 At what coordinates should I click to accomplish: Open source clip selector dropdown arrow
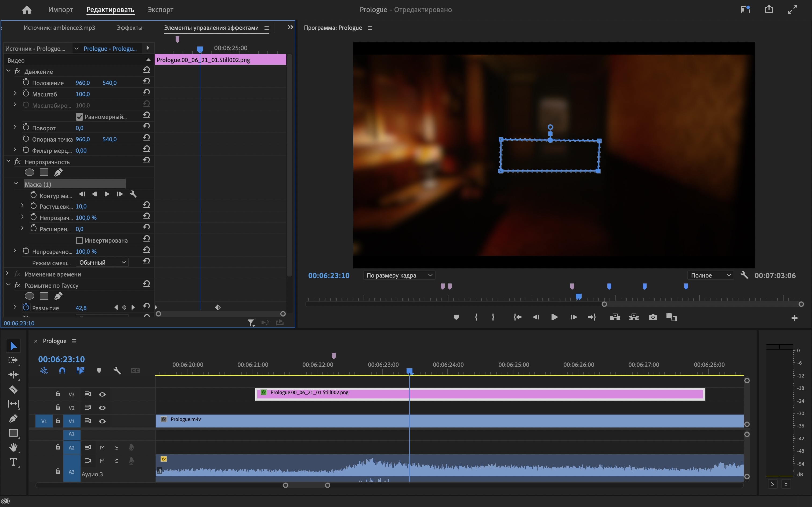77,49
